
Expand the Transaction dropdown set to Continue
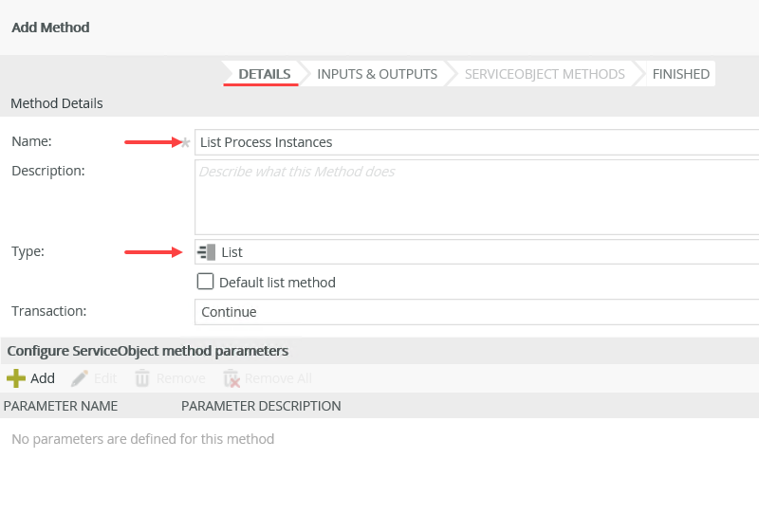tap(476, 312)
